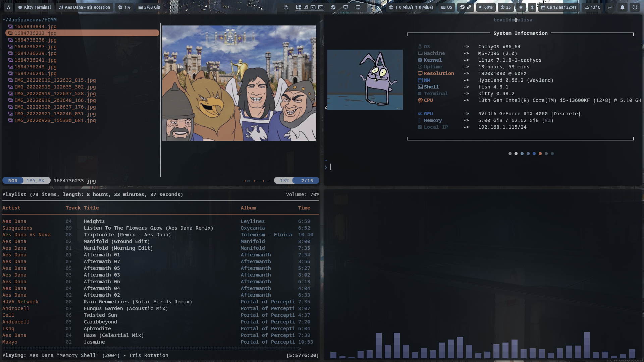Image resolution: width=644 pixels, height=362 pixels.
Task: Click the plug icon in the system tray
Action: [x=469, y=7]
